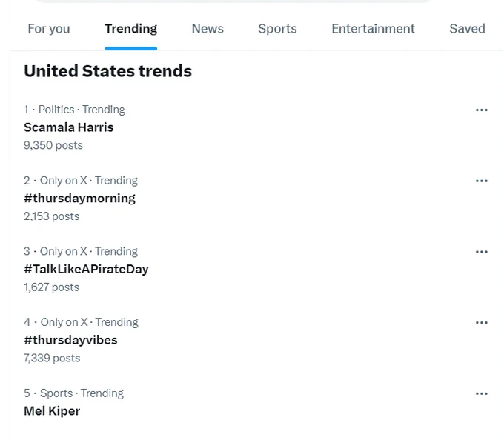Image resolution: width=504 pixels, height=440 pixels.
Task: Open more options for Scamala Harris trend
Action: tap(482, 110)
